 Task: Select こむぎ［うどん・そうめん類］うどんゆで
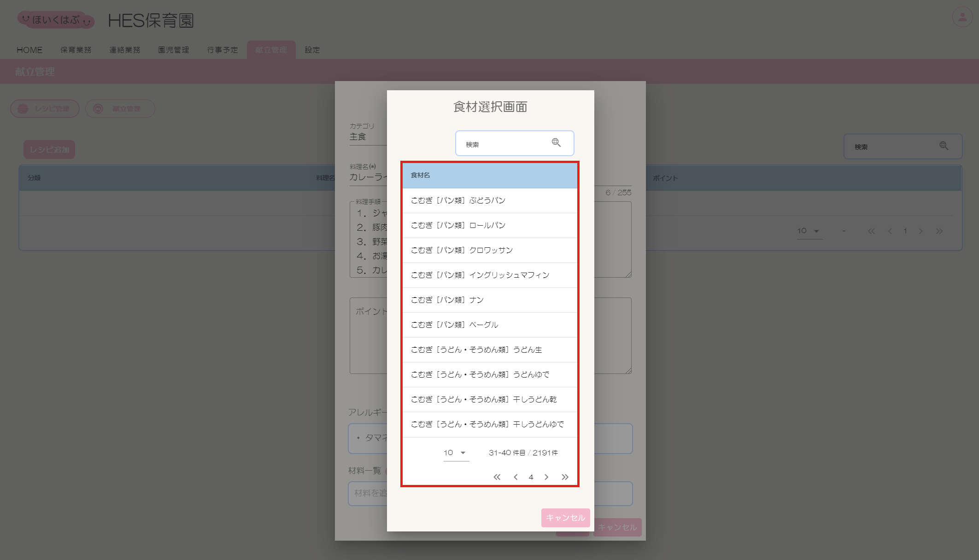[490, 374]
